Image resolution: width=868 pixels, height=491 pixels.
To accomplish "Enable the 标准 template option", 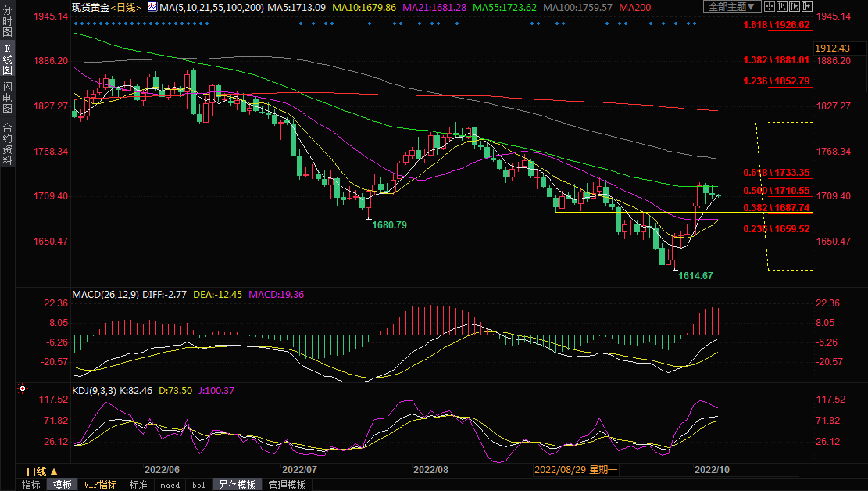I will (x=138, y=485).
